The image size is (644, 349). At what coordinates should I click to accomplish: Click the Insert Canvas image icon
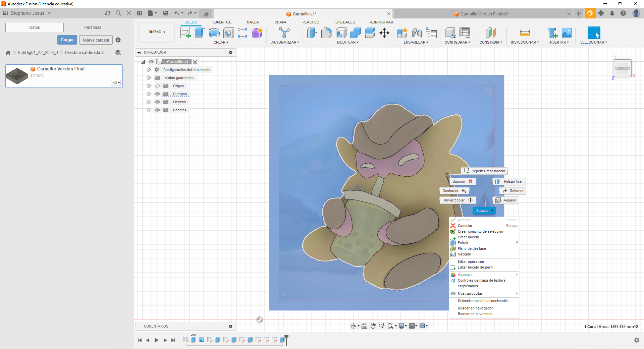567,33
